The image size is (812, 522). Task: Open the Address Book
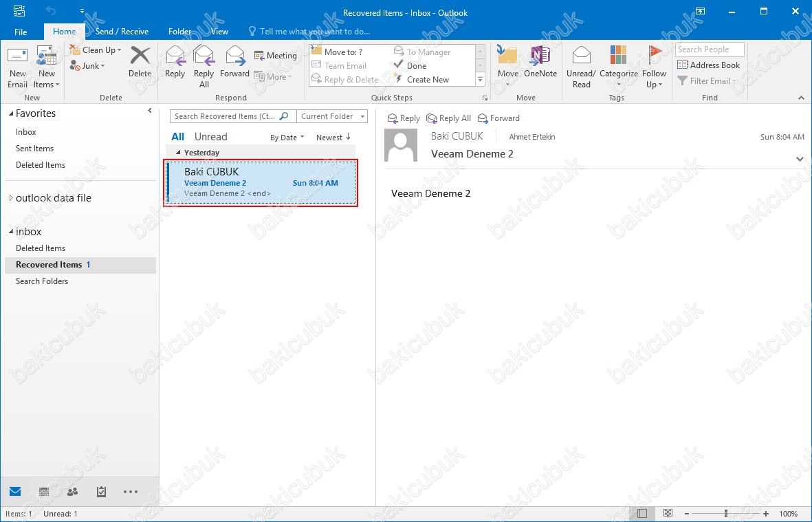click(x=708, y=65)
